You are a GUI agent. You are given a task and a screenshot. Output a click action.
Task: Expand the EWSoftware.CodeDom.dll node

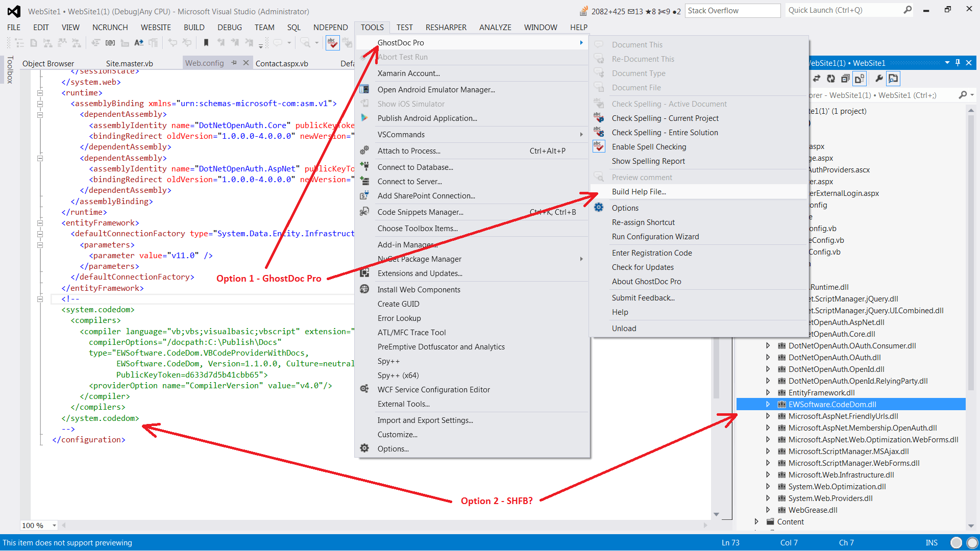(768, 404)
